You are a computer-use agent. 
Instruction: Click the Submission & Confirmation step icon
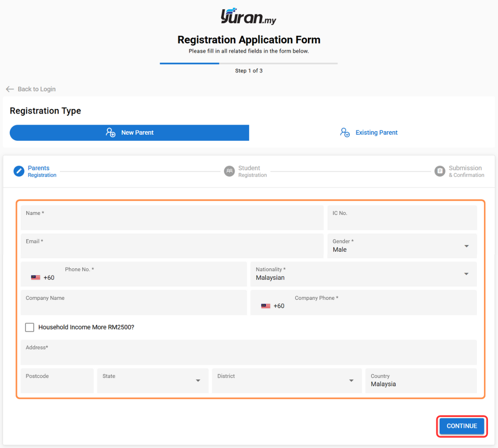[440, 171]
